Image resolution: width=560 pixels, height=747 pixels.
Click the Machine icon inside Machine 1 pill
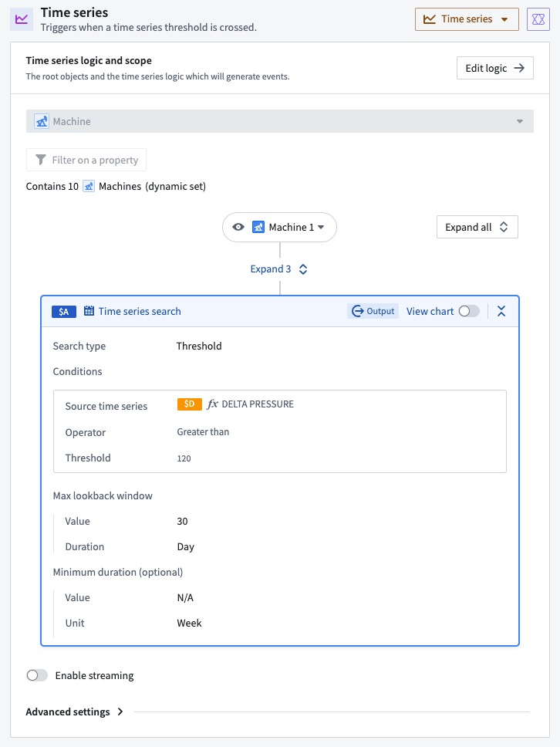[258, 227]
